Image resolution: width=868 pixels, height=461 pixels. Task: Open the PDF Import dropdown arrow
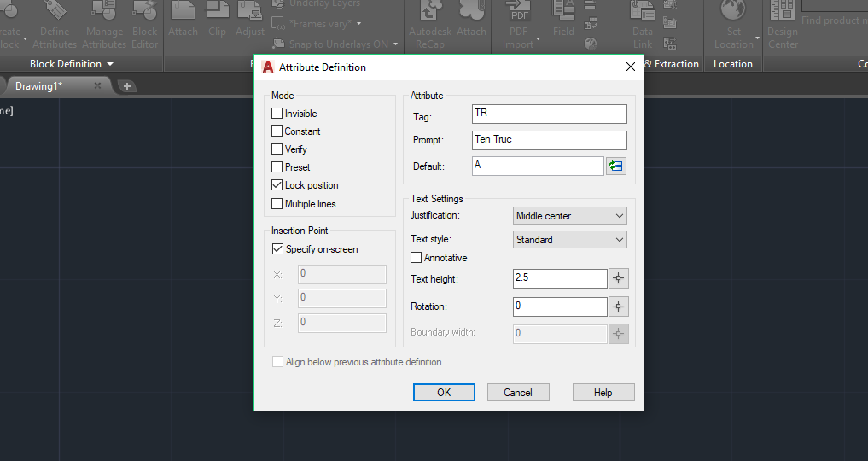(x=538, y=39)
